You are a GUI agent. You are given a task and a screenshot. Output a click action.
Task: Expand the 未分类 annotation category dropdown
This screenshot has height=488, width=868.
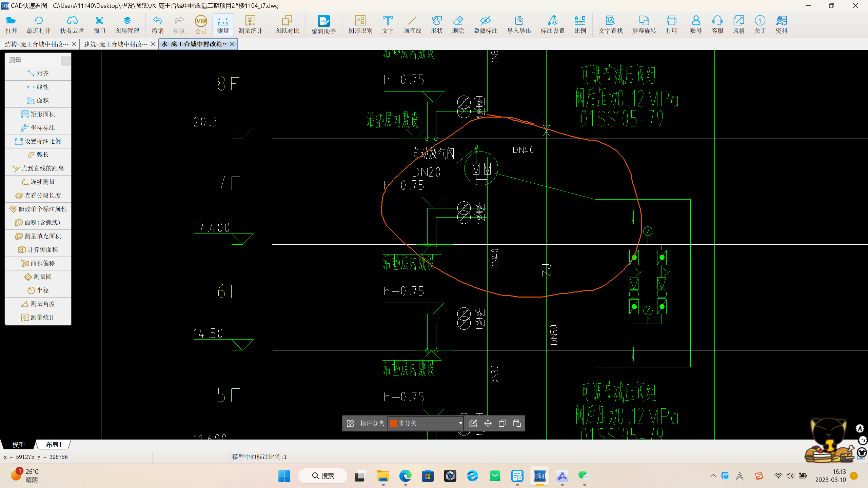click(x=460, y=423)
